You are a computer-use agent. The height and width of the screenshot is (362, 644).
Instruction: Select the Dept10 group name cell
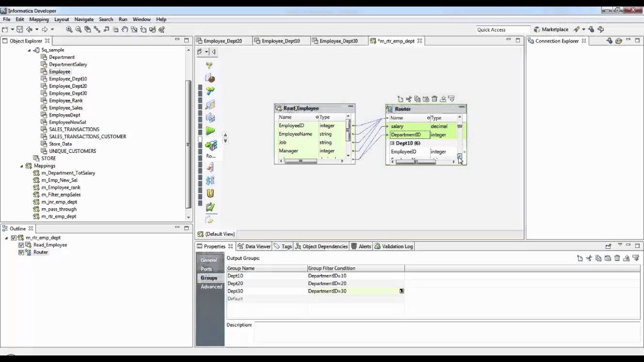[x=267, y=276]
